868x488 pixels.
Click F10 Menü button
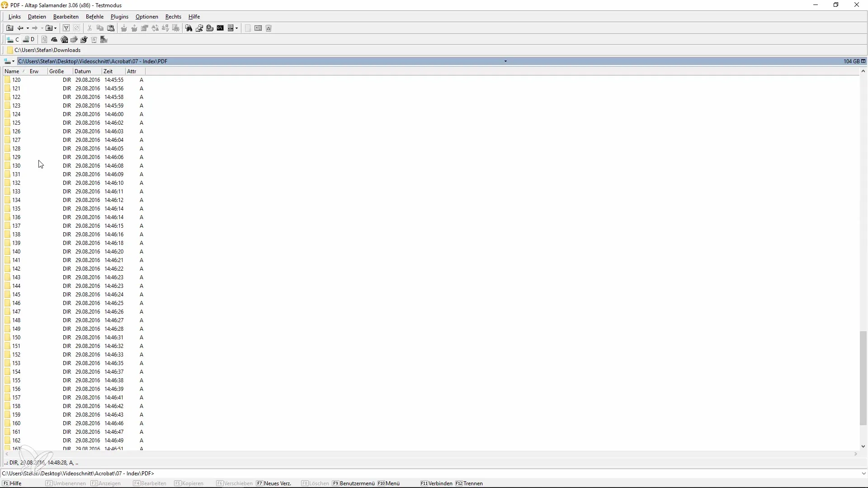388,483
